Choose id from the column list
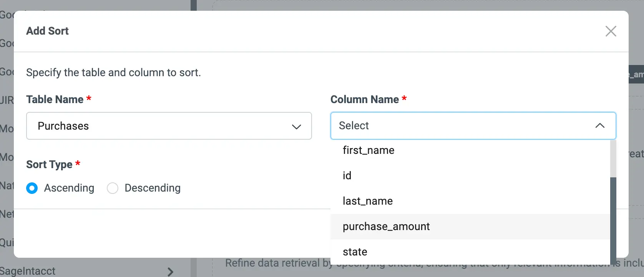Image resolution: width=644 pixels, height=277 pixels. tap(347, 176)
